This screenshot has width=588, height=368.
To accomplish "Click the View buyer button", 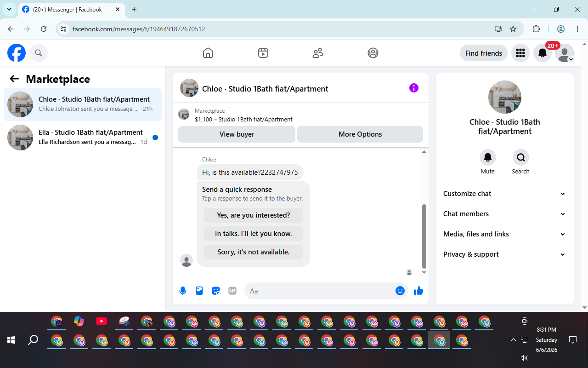I will pos(237,134).
